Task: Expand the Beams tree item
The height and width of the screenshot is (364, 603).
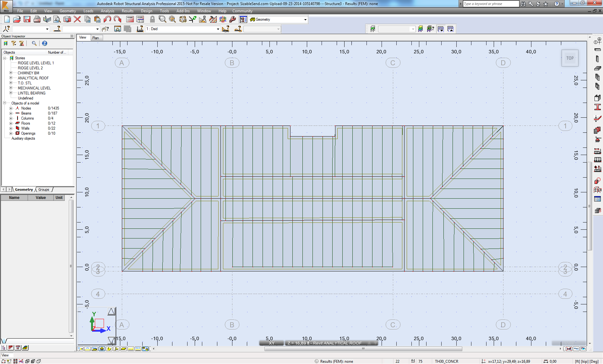Action: pos(11,113)
